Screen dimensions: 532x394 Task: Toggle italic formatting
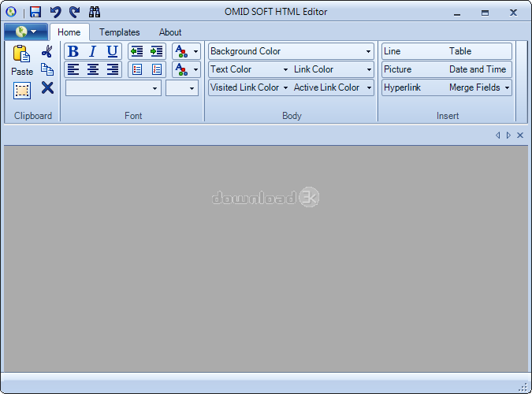(93, 51)
